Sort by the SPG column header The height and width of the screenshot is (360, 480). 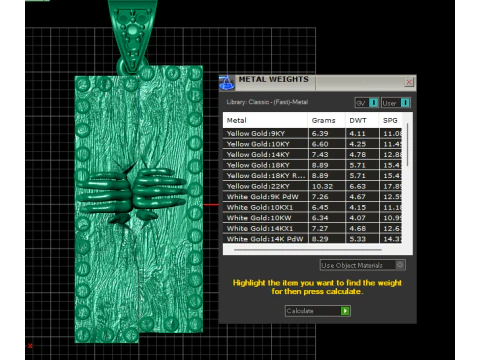coord(391,120)
